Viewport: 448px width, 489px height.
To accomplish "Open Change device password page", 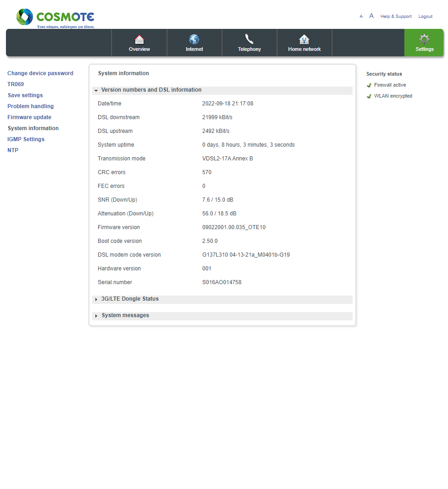I will [x=40, y=73].
